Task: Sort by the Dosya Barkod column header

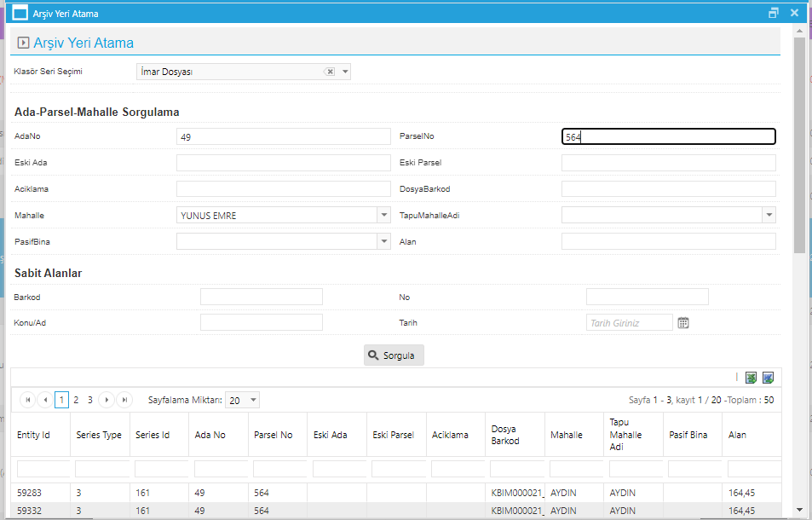Action: pos(505,435)
